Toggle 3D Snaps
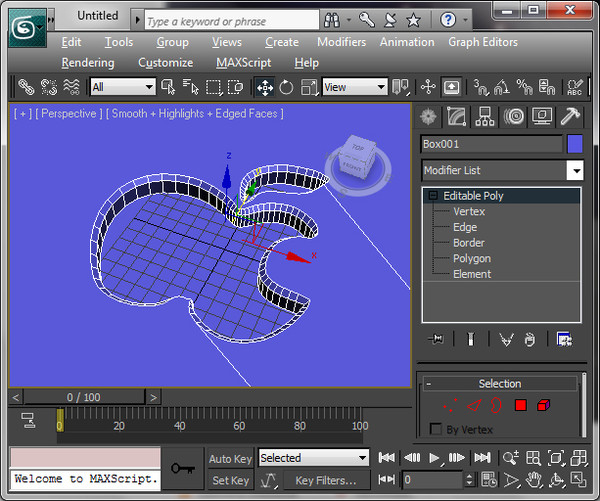This screenshot has width=600, height=501. coord(481,87)
